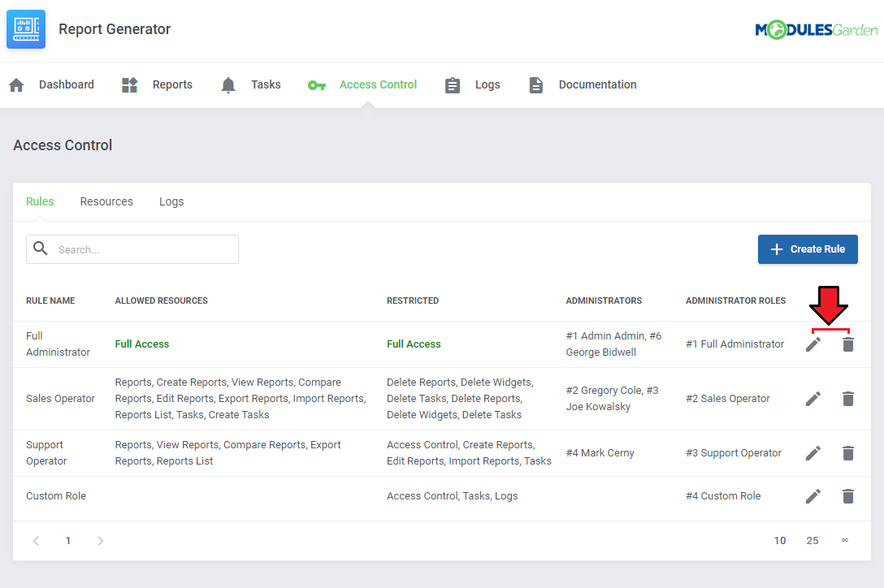Show 25 entries per page

pos(812,541)
